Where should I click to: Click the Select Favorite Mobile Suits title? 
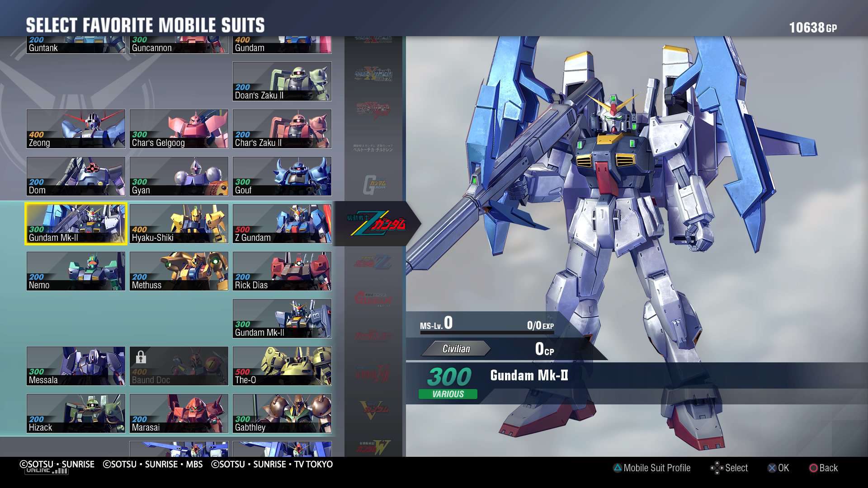coord(146,25)
